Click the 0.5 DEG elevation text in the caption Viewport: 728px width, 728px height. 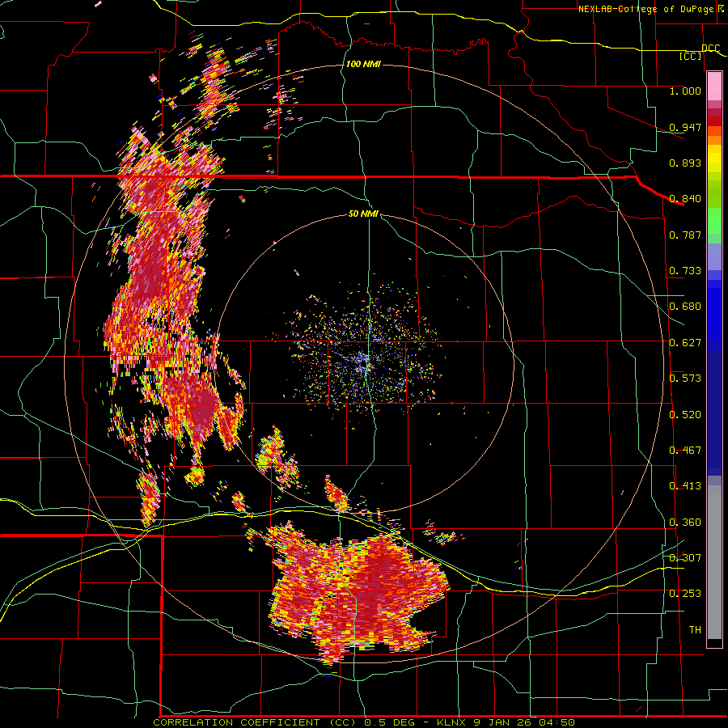click(391, 722)
